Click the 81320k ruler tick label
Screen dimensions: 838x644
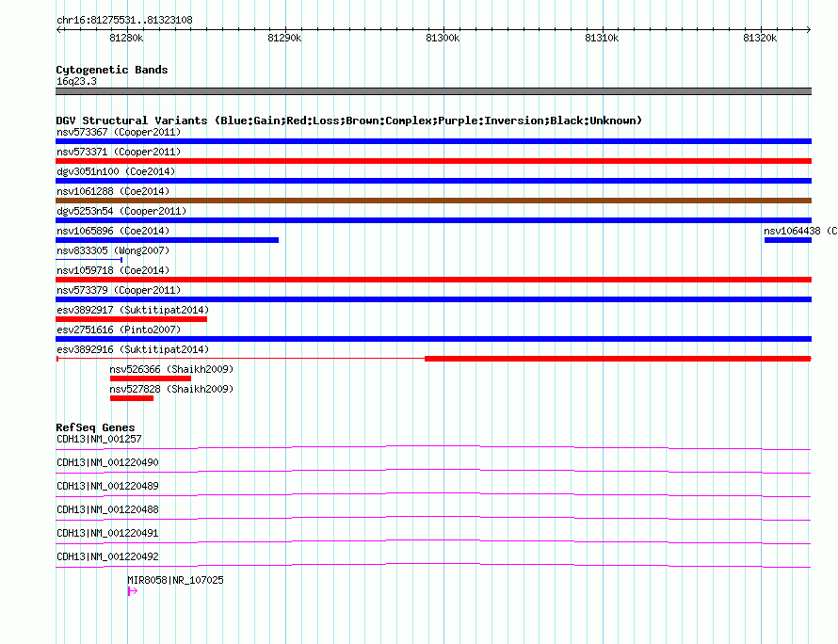pos(760,38)
